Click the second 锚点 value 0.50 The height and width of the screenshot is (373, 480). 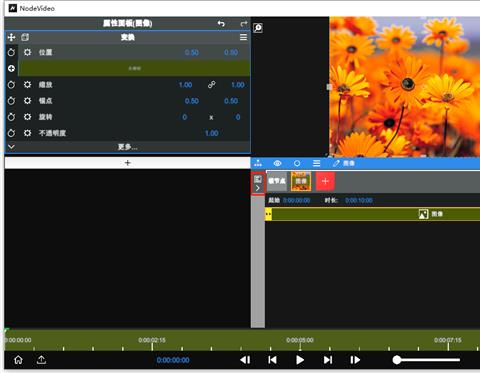coord(231,101)
